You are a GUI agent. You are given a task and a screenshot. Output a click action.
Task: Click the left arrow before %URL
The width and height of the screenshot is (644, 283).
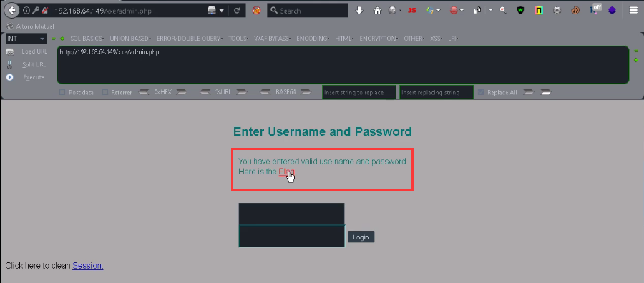click(205, 92)
